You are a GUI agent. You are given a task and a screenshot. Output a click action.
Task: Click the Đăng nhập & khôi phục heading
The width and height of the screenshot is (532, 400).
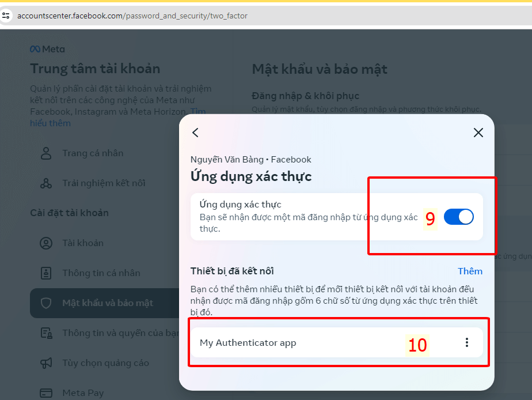[x=305, y=96]
